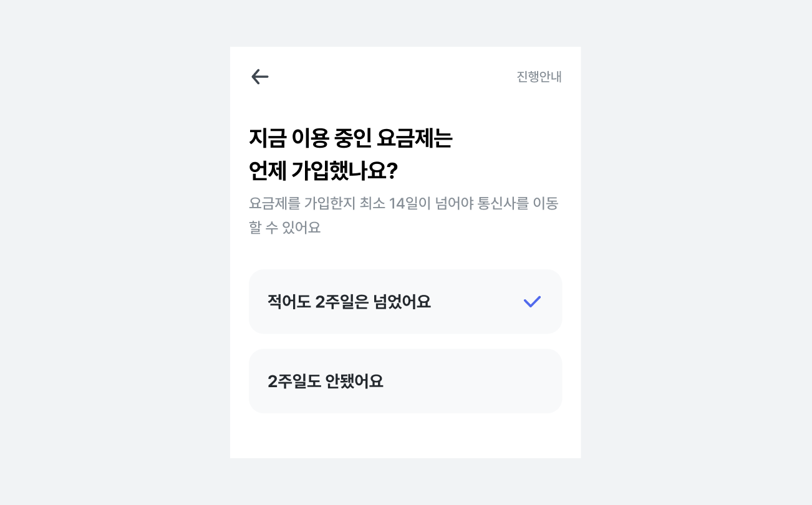Choose the answer stating two weeks have passed
The width and height of the screenshot is (812, 505).
(x=405, y=302)
